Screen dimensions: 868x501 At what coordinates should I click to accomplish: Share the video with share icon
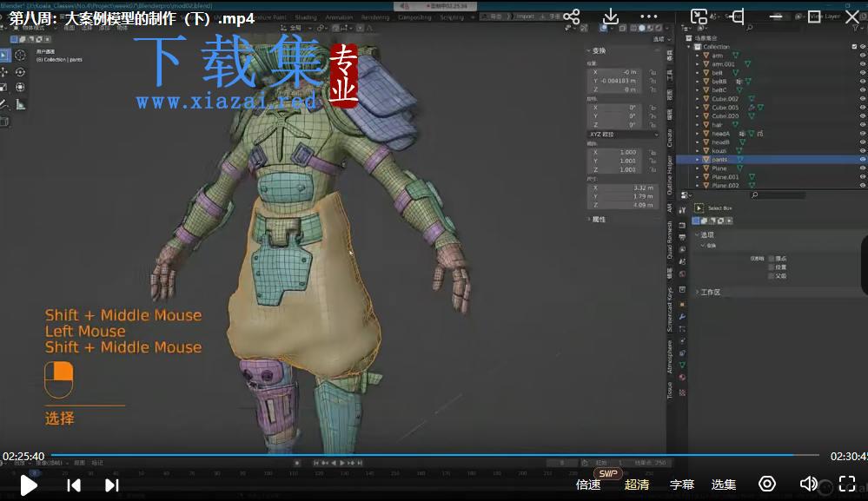pos(572,16)
